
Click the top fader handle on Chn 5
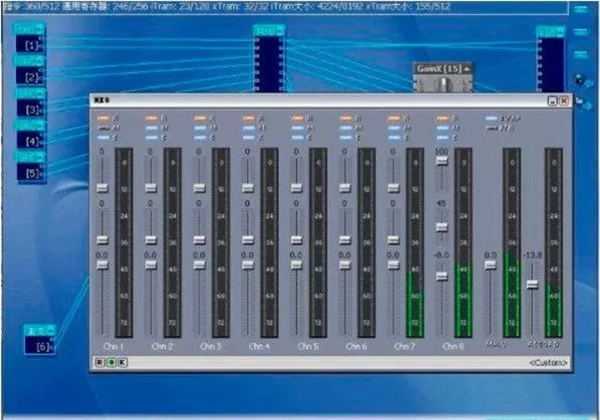coord(296,187)
